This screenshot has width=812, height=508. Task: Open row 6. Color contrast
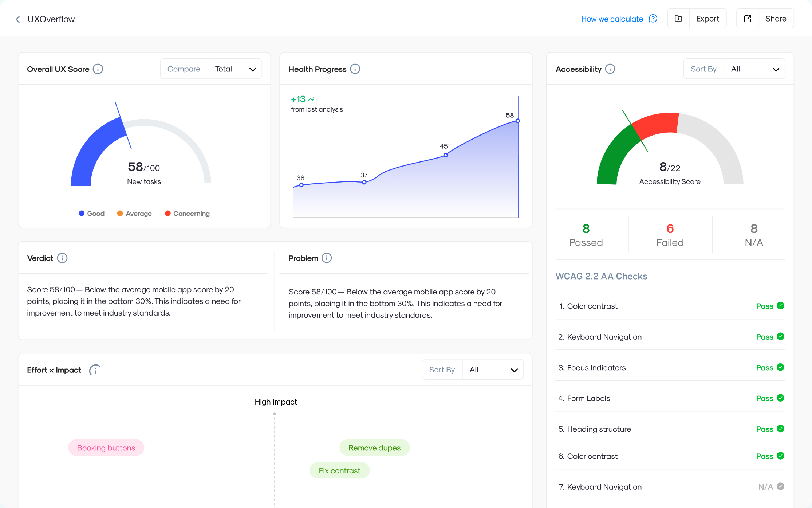click(670, 456)
